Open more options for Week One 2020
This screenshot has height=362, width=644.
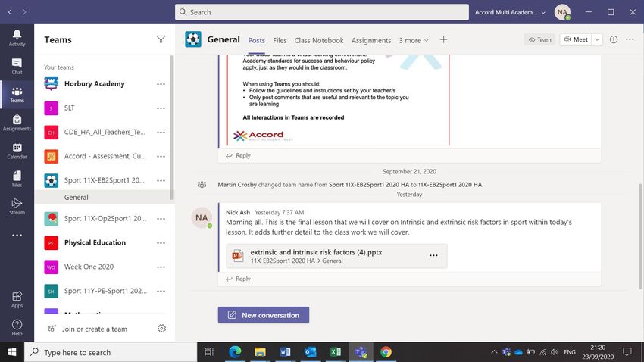161,267
